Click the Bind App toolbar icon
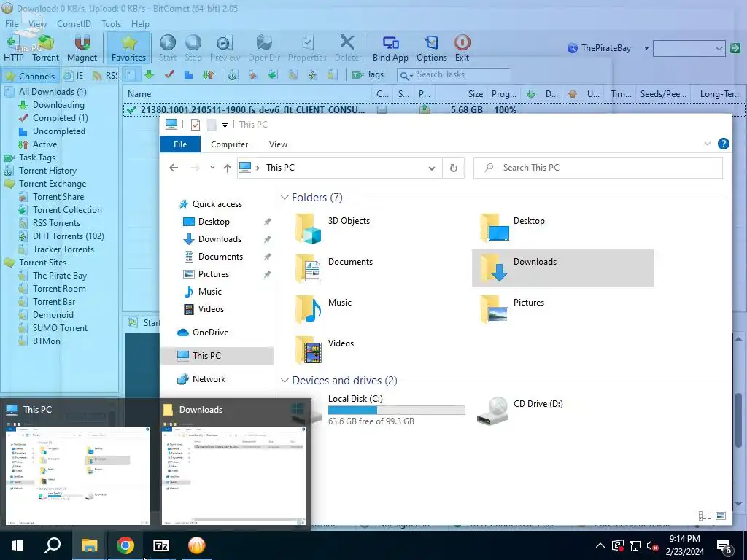Viewport: 747px width, 560px height. coord(390,48)
